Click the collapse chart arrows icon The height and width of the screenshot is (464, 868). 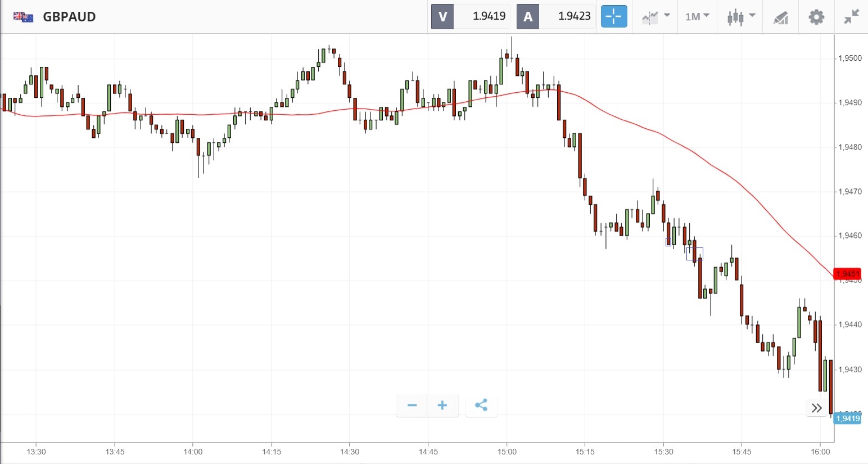pos(852,17)
